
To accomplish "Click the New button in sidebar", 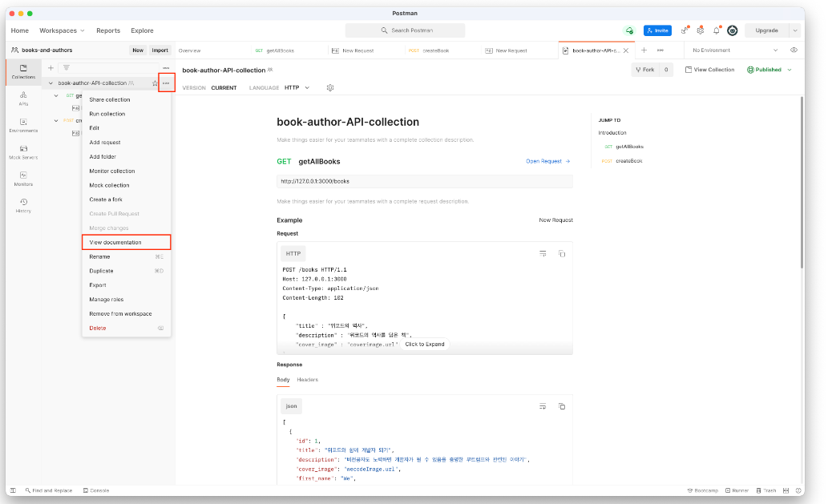I will tap(138, 50).
